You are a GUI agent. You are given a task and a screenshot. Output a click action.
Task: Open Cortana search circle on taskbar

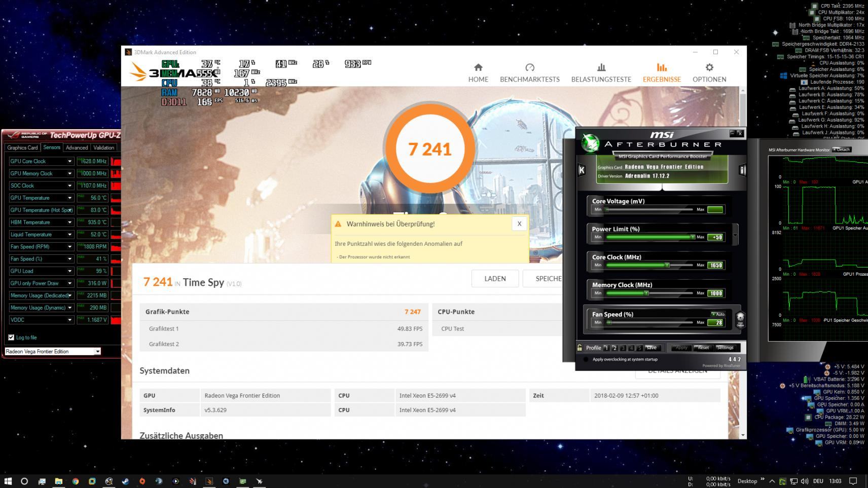24,481
